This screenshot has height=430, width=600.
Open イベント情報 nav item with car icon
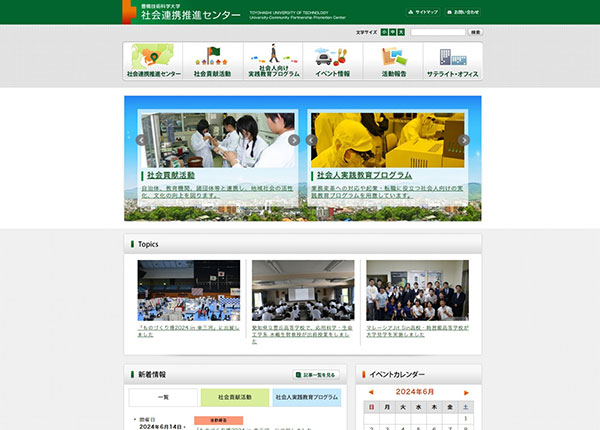coord(333,61)
